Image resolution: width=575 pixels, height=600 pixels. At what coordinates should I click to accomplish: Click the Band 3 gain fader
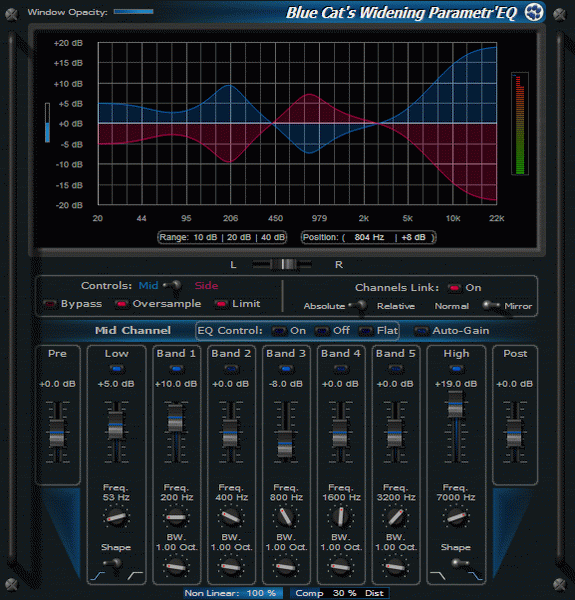[285, 444]
